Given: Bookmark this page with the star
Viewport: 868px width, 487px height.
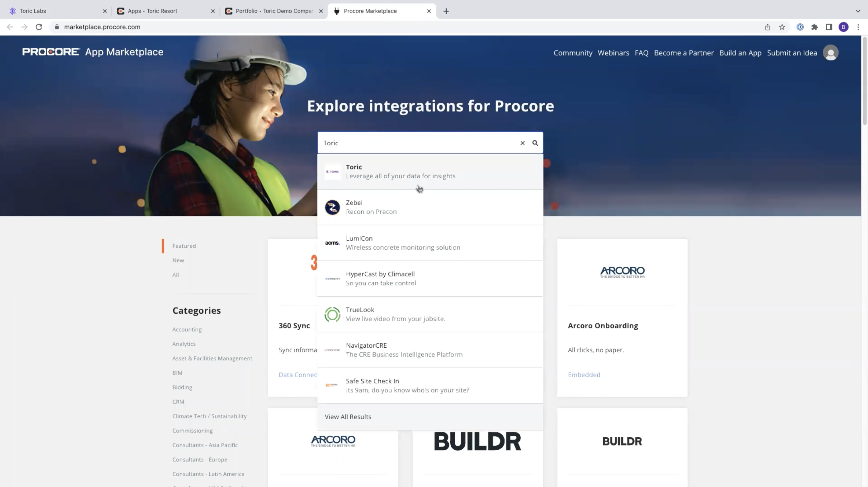Looking at the screenshot, I should [782, 27].
